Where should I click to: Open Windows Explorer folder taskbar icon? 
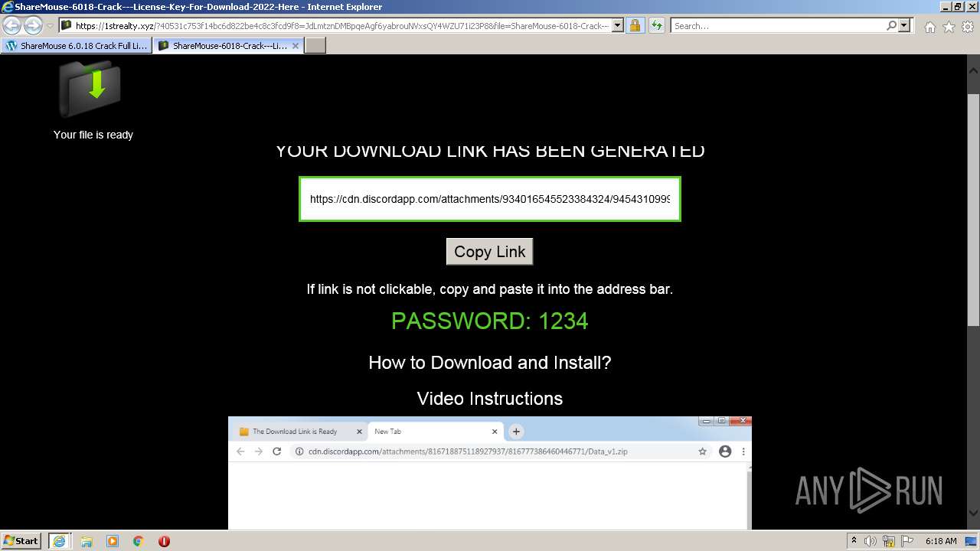[87, 541]
